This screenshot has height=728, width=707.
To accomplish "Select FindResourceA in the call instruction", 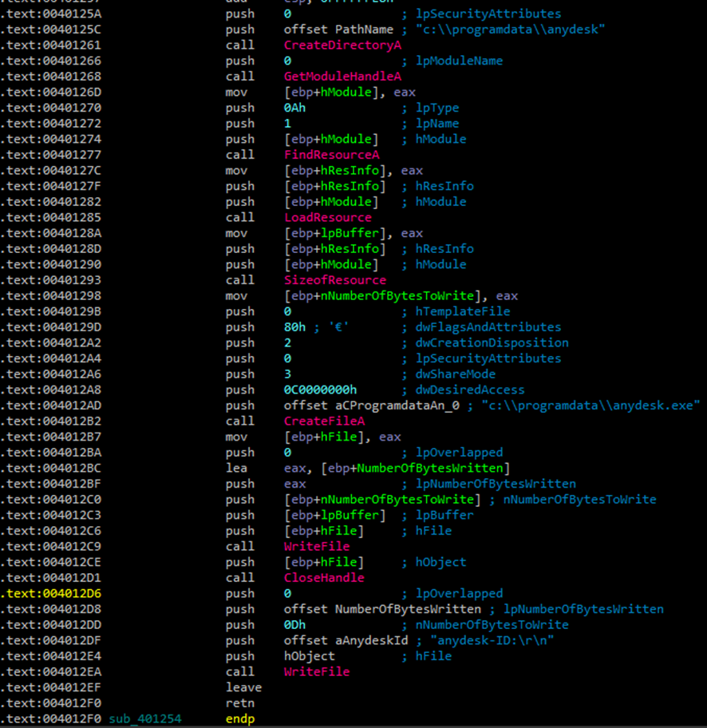I will pos(331,155).
